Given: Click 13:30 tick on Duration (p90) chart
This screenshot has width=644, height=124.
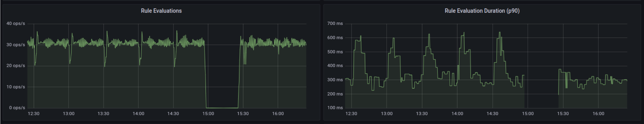Looking at the screenshot, I should point(422,113).
